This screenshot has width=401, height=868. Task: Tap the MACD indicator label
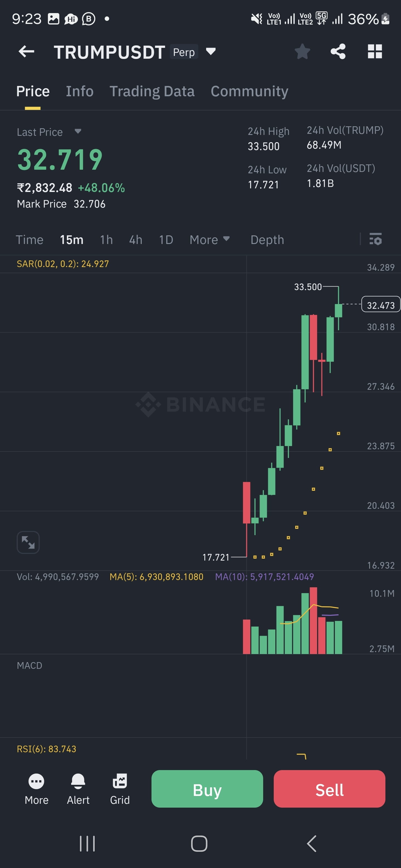click(29, 665)
